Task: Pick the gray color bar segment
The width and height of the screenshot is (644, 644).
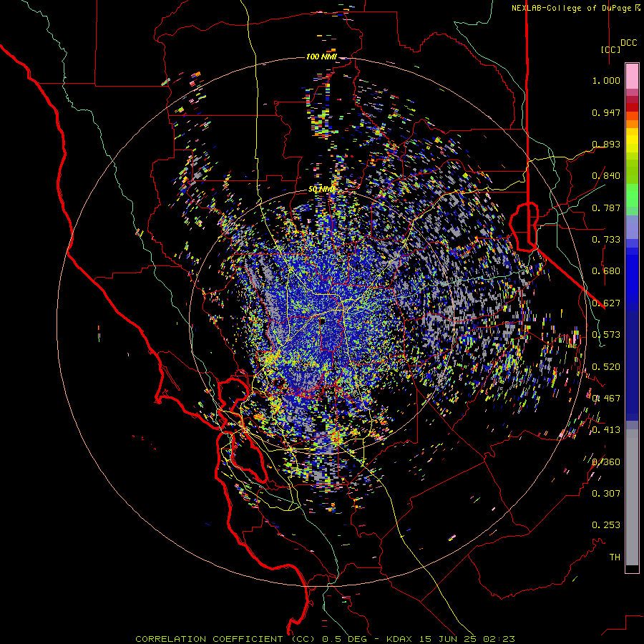Action: [632, 497]
